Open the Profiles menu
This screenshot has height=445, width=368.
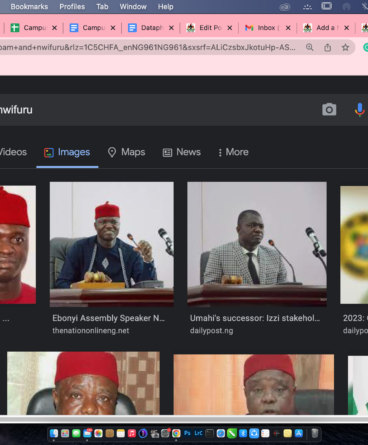pos(72,7)
